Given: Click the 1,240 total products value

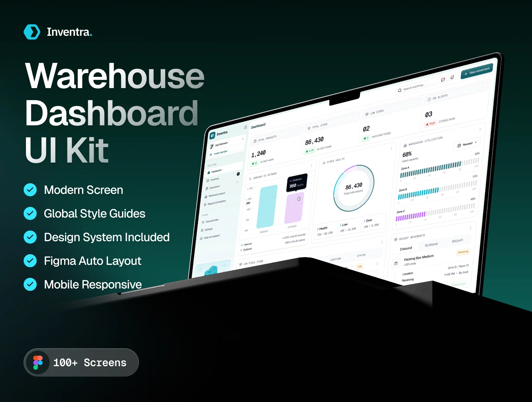Looking at the screenshot, I should click(258, 154).
